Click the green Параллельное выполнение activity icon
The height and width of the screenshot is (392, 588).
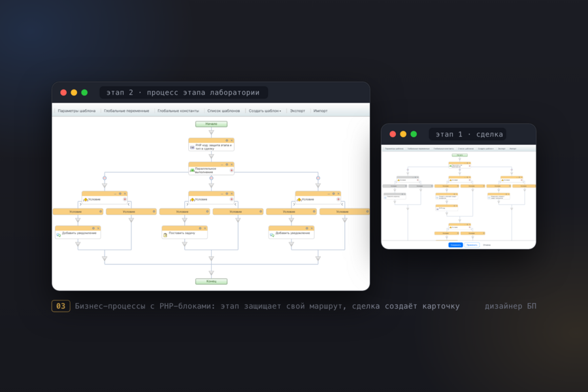(192, 171)
